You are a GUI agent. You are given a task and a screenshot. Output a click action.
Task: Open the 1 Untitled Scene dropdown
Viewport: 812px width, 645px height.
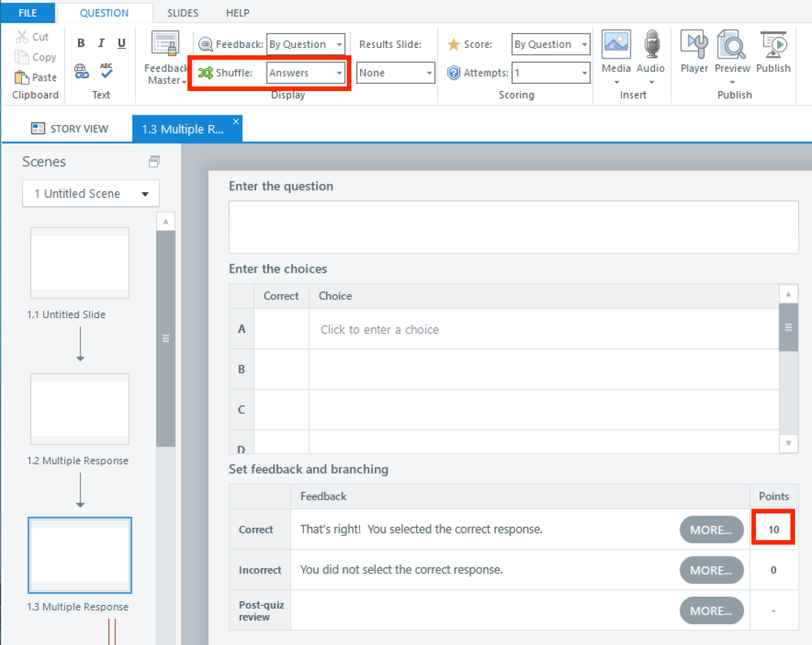point(91,194)
